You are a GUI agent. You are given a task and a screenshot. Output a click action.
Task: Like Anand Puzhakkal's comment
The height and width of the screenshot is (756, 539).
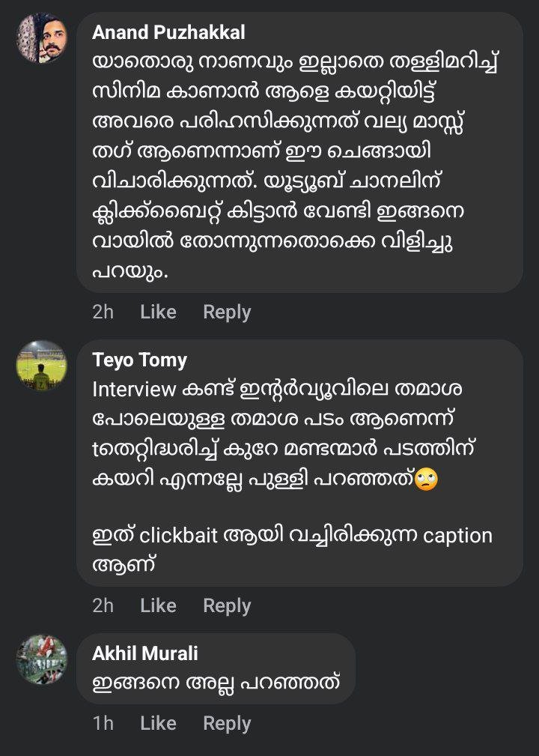coord(158,312)
